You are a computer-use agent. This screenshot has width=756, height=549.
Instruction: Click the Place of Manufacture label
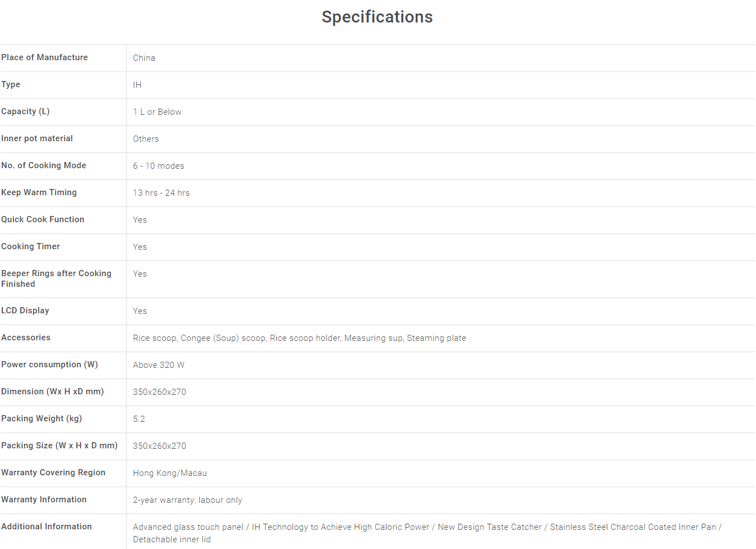point(44,57)
